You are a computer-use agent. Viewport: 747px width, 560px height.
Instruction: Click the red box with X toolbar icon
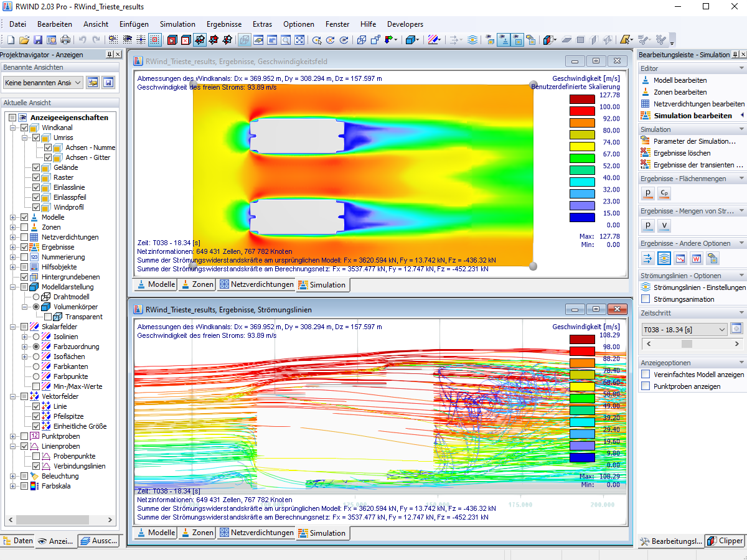point(186,40)
